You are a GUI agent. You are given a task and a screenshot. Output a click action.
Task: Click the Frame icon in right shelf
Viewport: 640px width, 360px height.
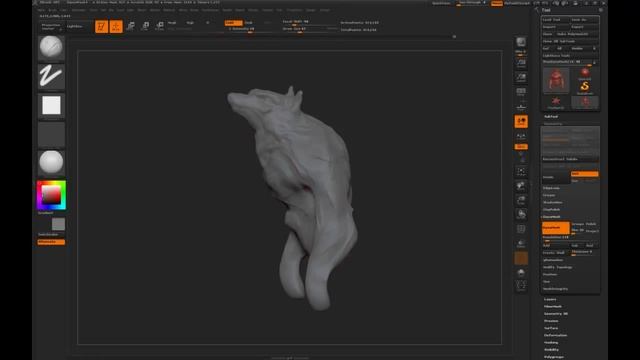pos(521,171)
